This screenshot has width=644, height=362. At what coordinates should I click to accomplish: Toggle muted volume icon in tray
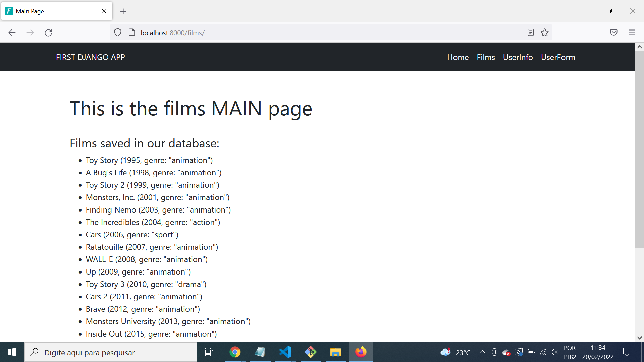(x=554, y=352)
